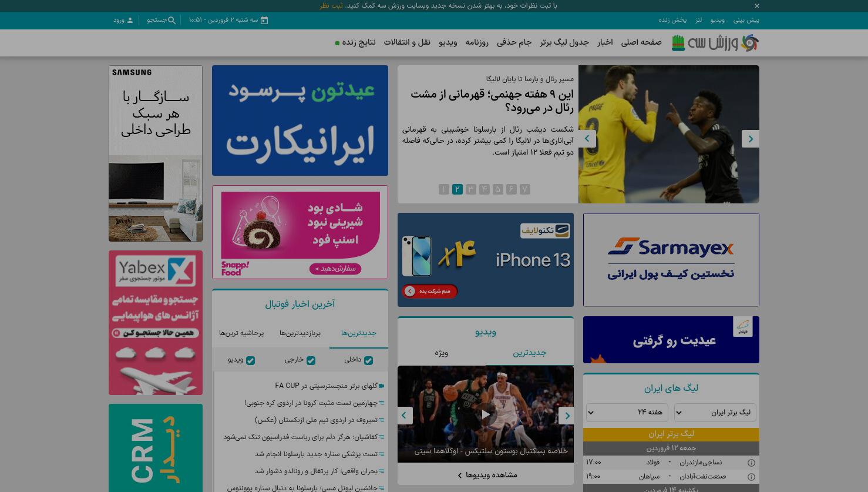Open جام حذفی menu item
This screenshot has width=868, height=492.
(x=514, y=42)
